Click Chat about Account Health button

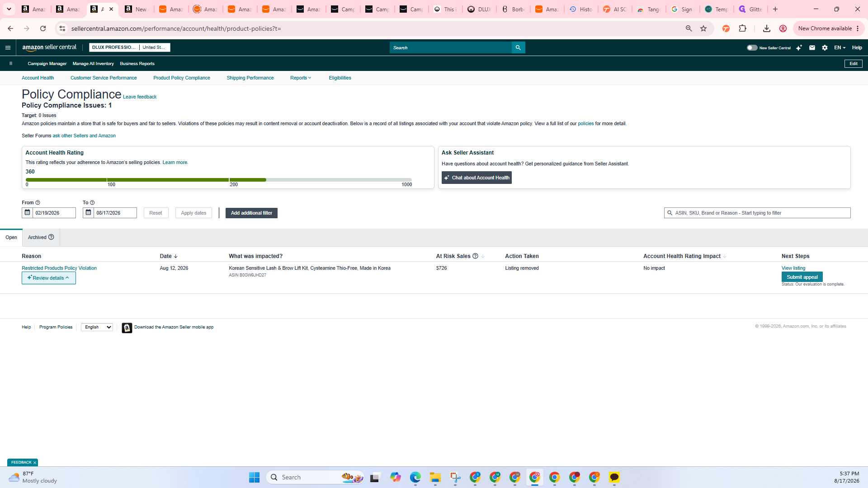coord(476,178)
